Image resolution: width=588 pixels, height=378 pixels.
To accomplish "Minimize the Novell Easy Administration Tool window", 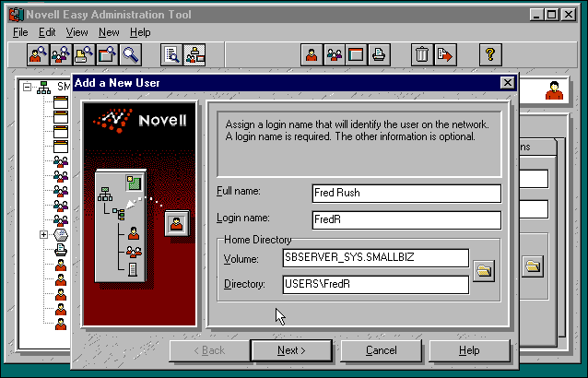I will 537,15.
